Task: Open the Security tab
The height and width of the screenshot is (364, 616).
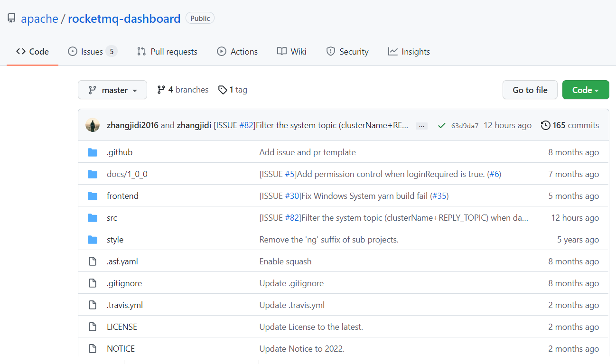Action: (347, 52)
